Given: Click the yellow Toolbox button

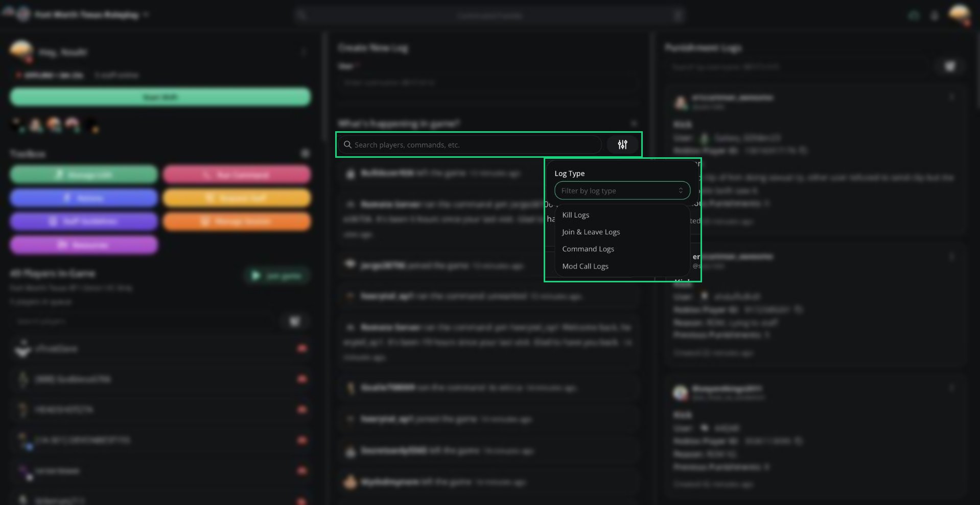Looking at the screenshot, I should (x=237, y=198).
